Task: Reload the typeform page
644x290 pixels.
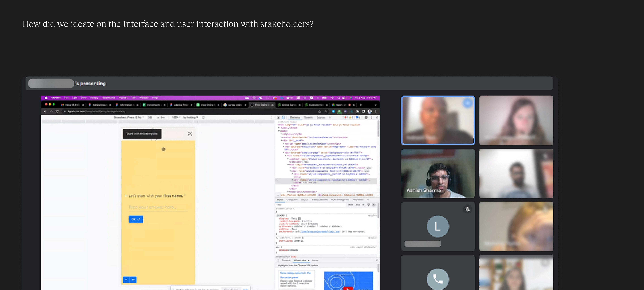Action: point(57,112)
